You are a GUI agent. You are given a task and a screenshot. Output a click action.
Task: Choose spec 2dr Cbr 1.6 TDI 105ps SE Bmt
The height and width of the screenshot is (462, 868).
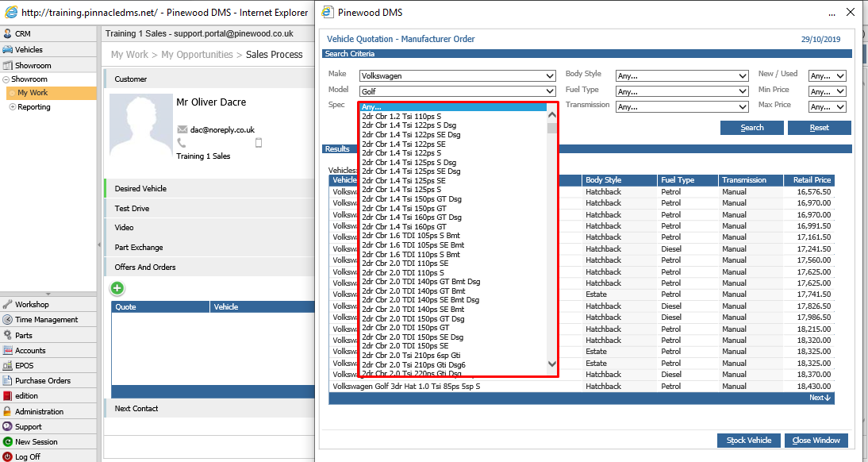pyautogui.click(x=453, y=244)
